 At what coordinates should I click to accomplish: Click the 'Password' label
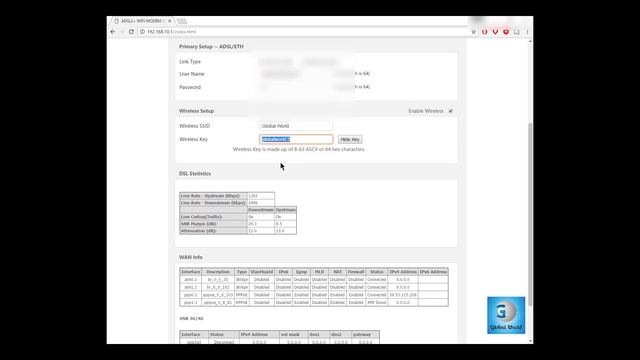click(190, 87)
